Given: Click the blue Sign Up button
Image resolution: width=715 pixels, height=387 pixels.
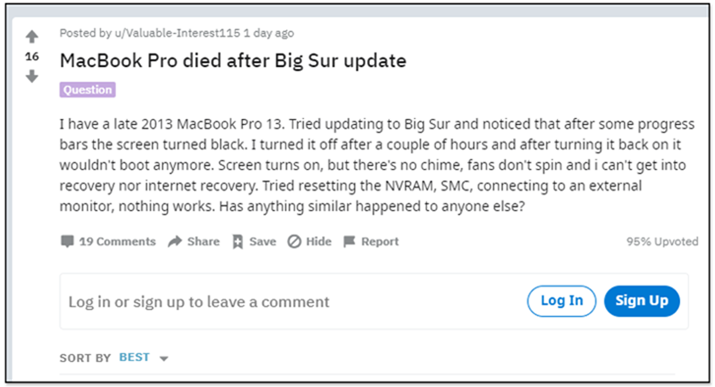Looking at the screenshot, I should click(642, 301).
